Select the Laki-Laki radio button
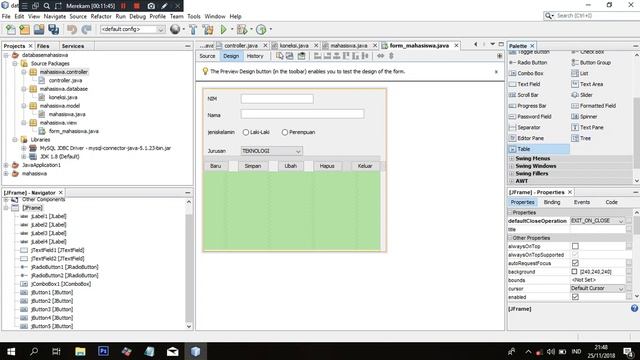Screen dimensions: 640x360 (x=246, y=132)
